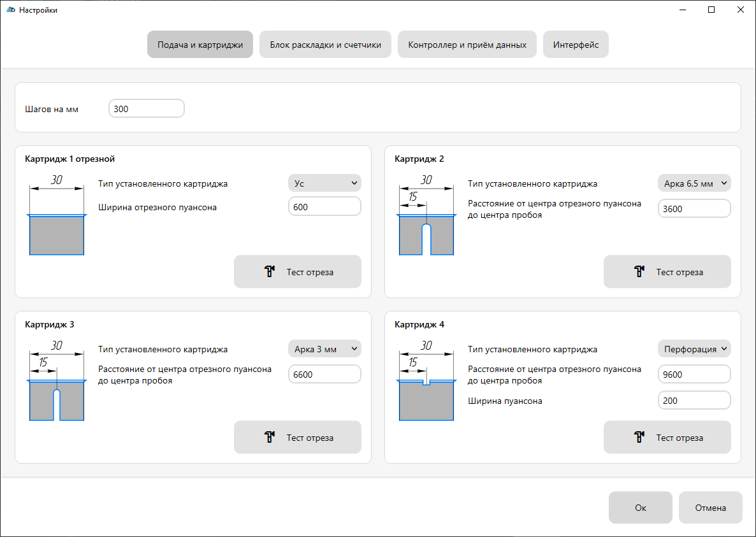Click the app icon in the title bar

click(10, 10)
